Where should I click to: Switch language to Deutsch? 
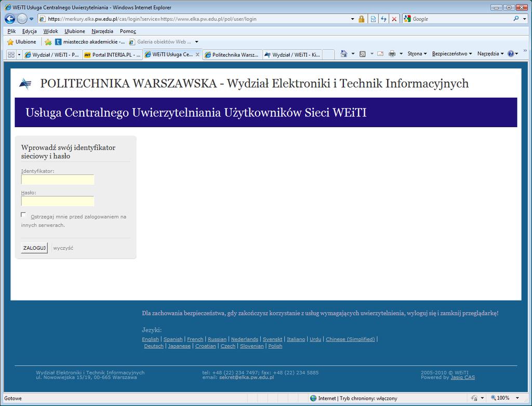point(154,346)
